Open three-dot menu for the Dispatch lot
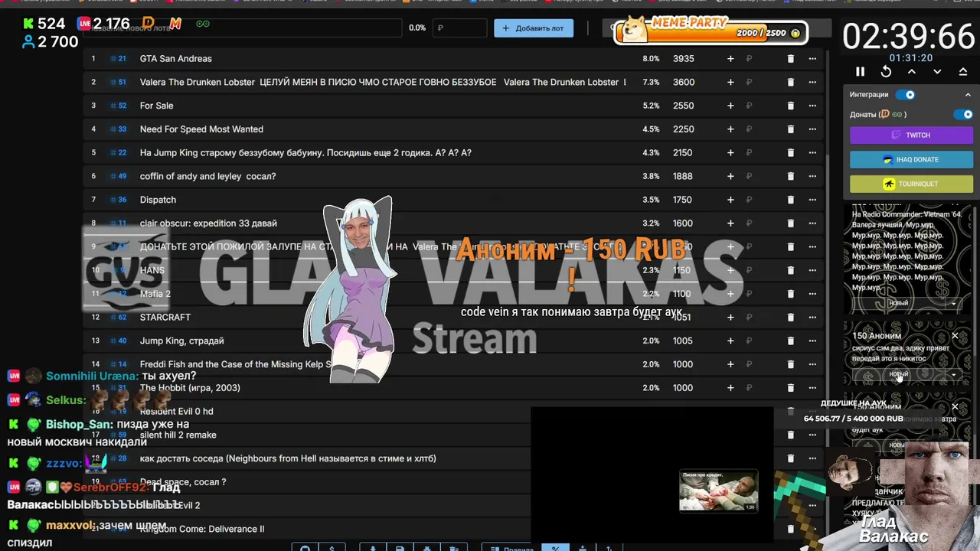The width and height of the screenshot is (980, 551). coord(812,200)
